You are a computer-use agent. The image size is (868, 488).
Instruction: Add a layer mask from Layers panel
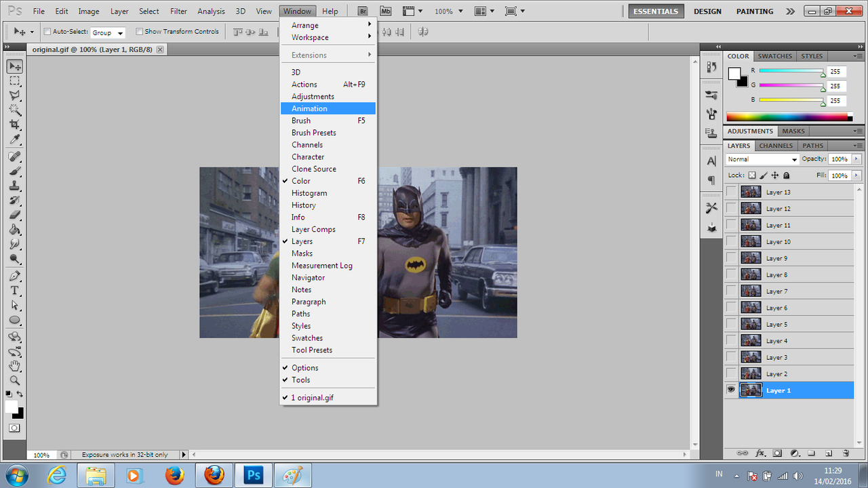777,453
